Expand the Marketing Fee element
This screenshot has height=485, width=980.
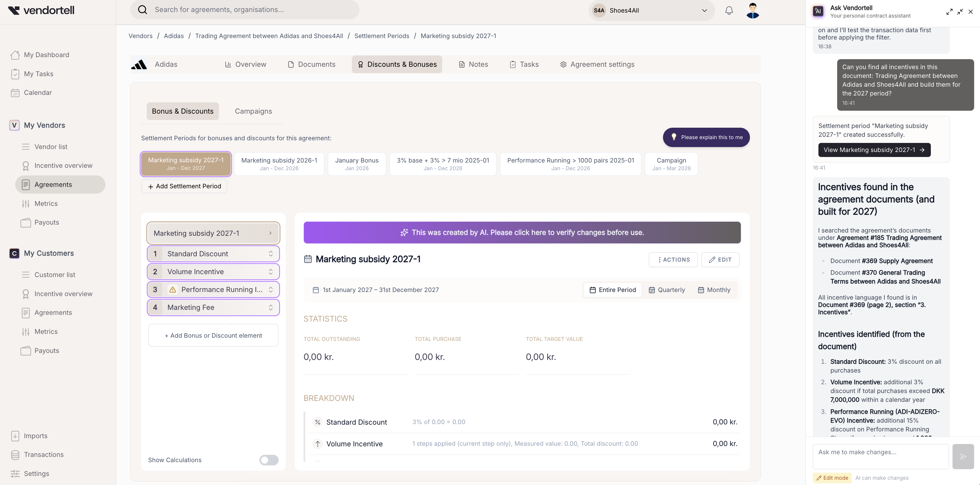(270, 308)
